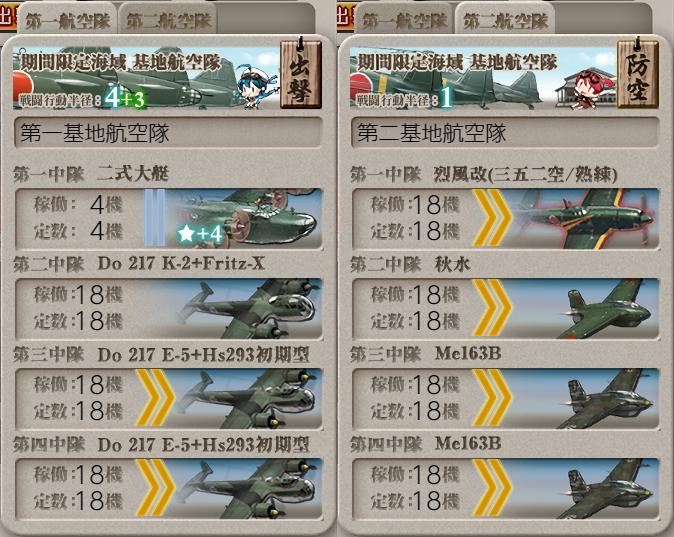Edit the 第一基地航空隊 name field
The image size is (674, 537).
click(x=168, y=133)
